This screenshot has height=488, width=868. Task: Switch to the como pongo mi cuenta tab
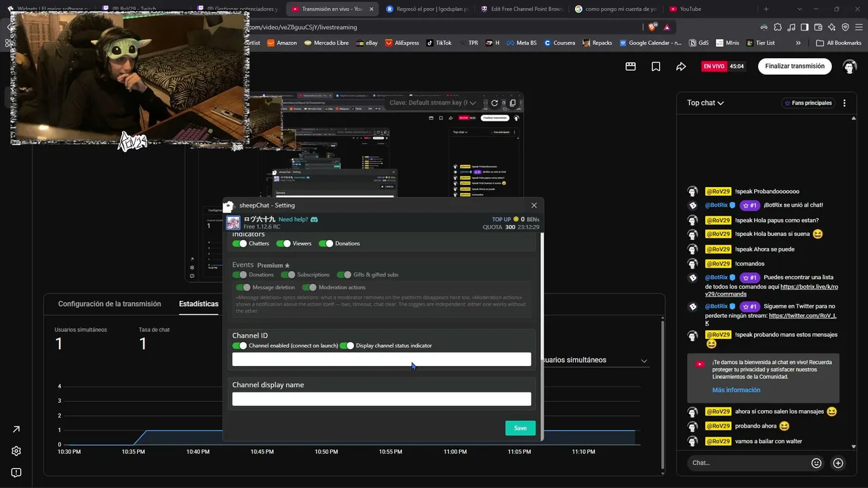coord(616,9)
